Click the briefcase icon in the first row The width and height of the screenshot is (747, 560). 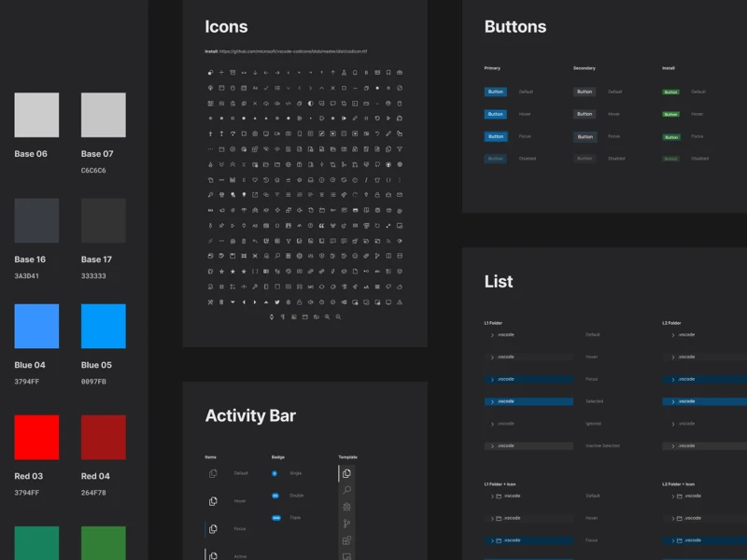coord(400,73)
